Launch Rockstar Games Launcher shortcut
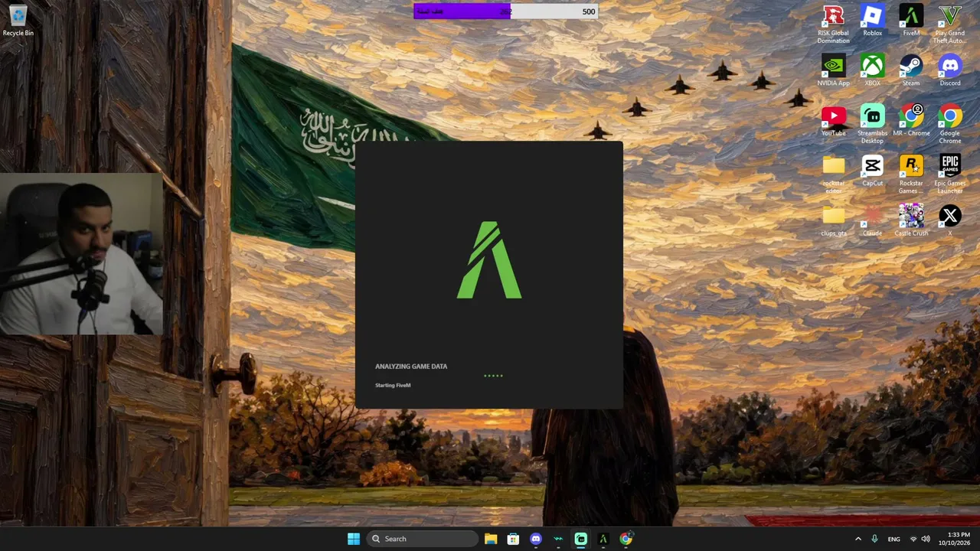The height and width of the screenshot is (551, 980). pyautogui.click(x=911, y=174)
